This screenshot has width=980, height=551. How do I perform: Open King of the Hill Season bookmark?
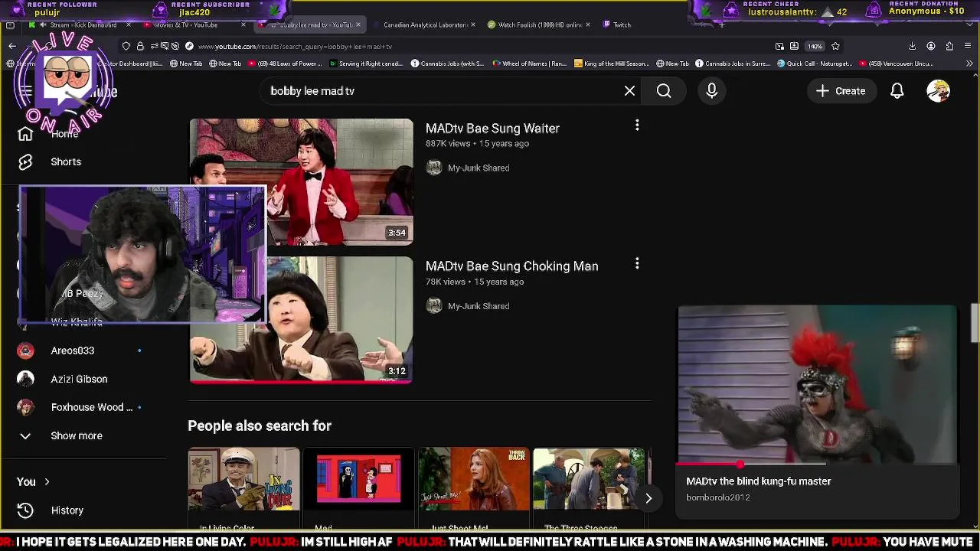point(610,64)
